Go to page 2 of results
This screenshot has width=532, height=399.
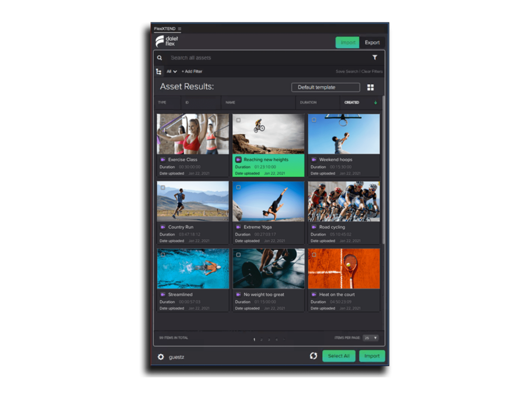pos(262,340)
